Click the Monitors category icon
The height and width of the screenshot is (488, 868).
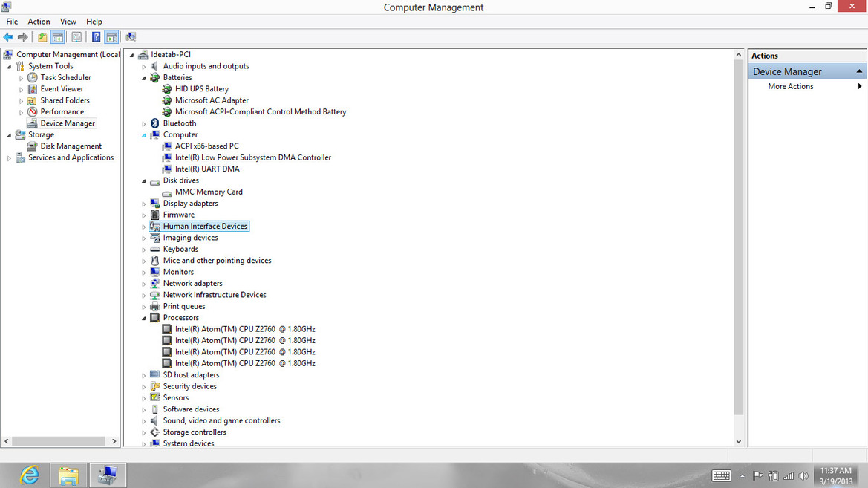point(155,272)
